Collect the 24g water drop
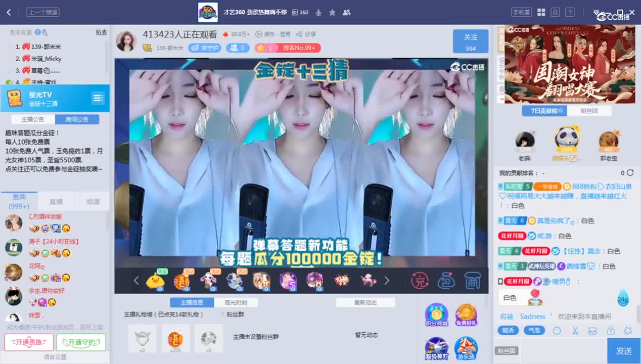 (623, 297)
